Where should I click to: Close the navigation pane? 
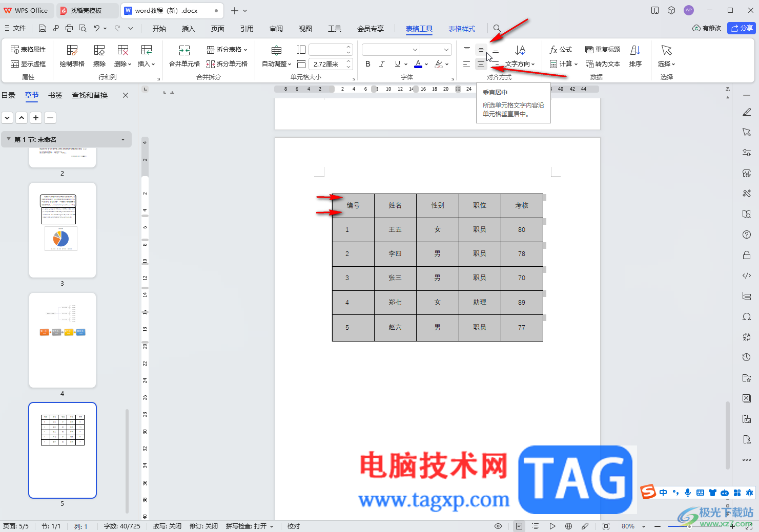point(126,95)
